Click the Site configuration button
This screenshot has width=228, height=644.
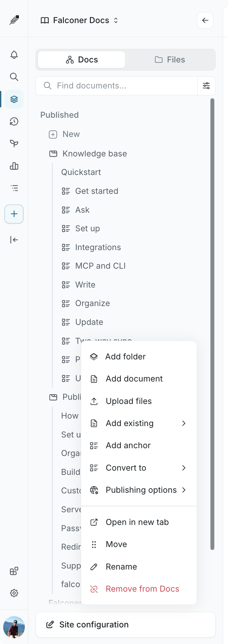pos(125,624)
